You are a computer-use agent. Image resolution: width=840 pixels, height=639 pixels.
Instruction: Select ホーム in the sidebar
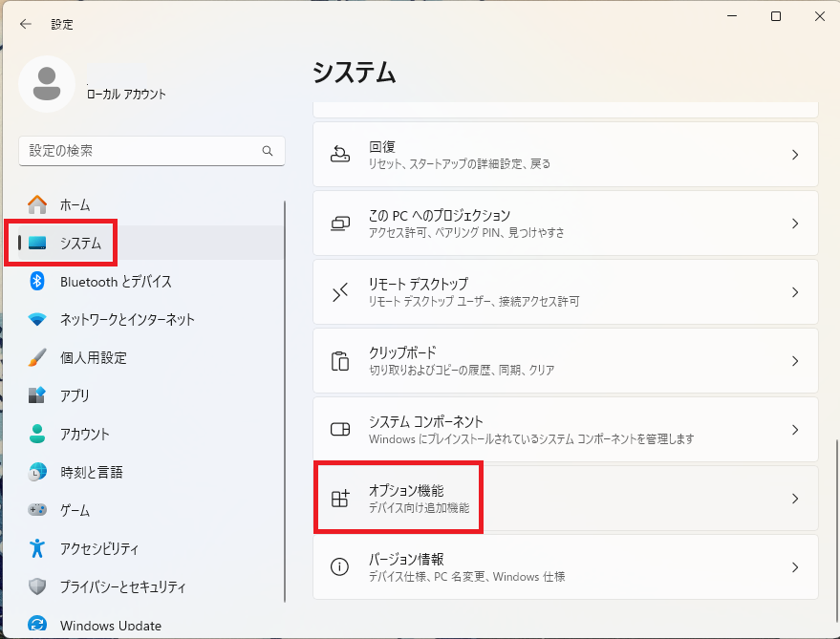point(151,204)
